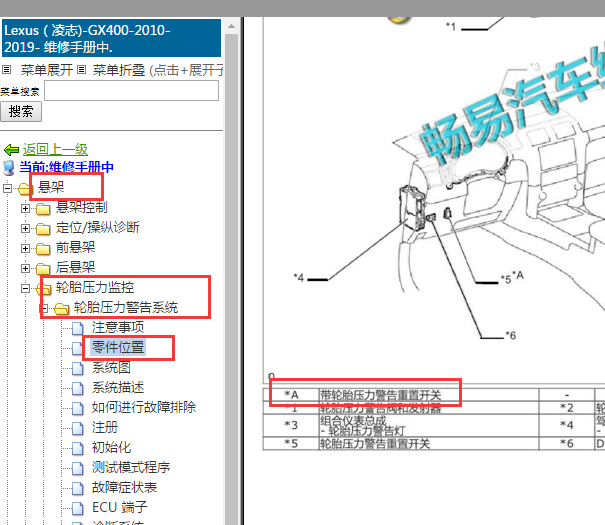Viewport: 605px width, 525px height.
Task: Click the document icon beside 注册
Action: pos(78,429)
